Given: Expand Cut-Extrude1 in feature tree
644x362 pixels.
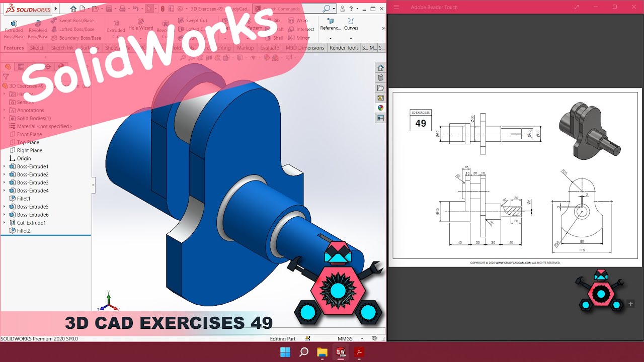Looking at the screenshot, I should (5, 223).
